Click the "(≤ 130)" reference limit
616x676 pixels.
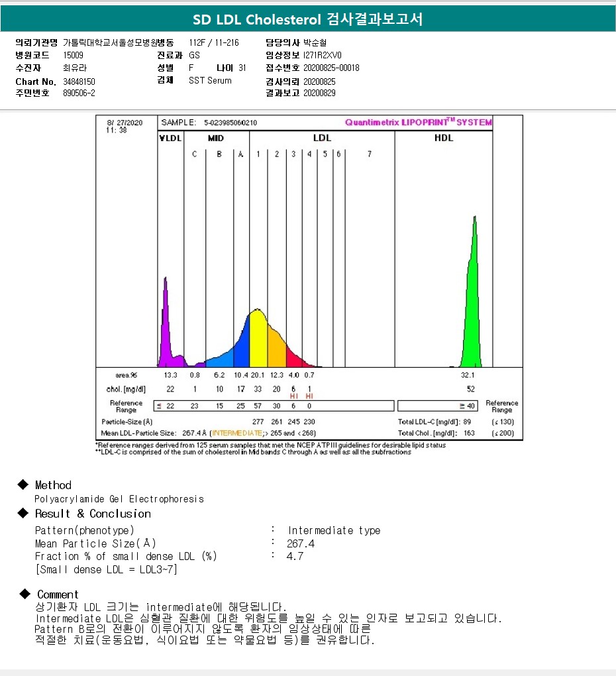[x=503, y=422]
